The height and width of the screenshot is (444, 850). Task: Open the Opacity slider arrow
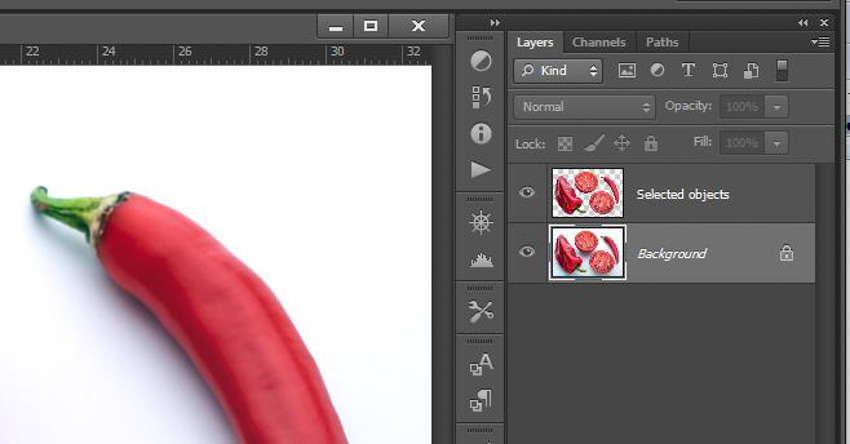776,107
